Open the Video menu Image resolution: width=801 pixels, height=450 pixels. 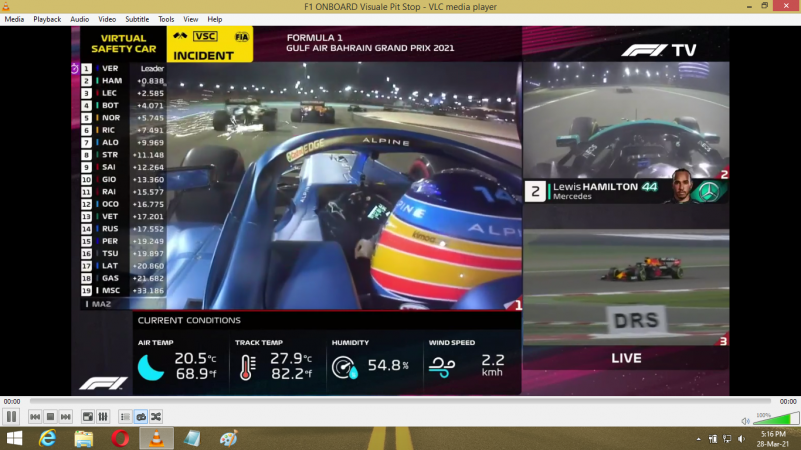click(107, 19)
